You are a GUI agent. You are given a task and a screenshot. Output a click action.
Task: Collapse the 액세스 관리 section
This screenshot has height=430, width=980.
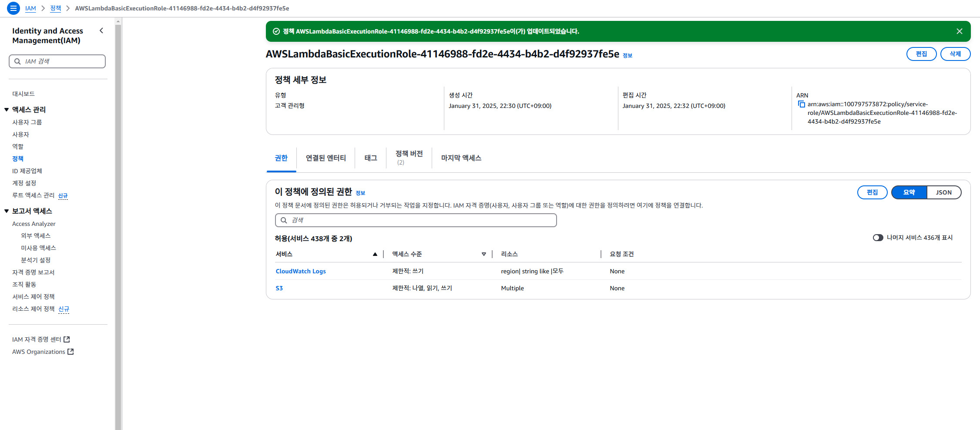[x=7, y=110]
